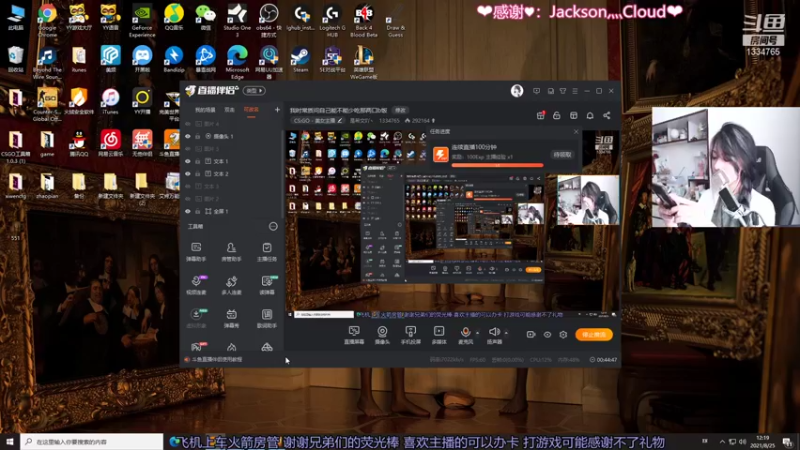Select the orange highlighted scene tab
The height and width of the screenshot is (450, 800).
pyautogui.click(x=251, y=110)
